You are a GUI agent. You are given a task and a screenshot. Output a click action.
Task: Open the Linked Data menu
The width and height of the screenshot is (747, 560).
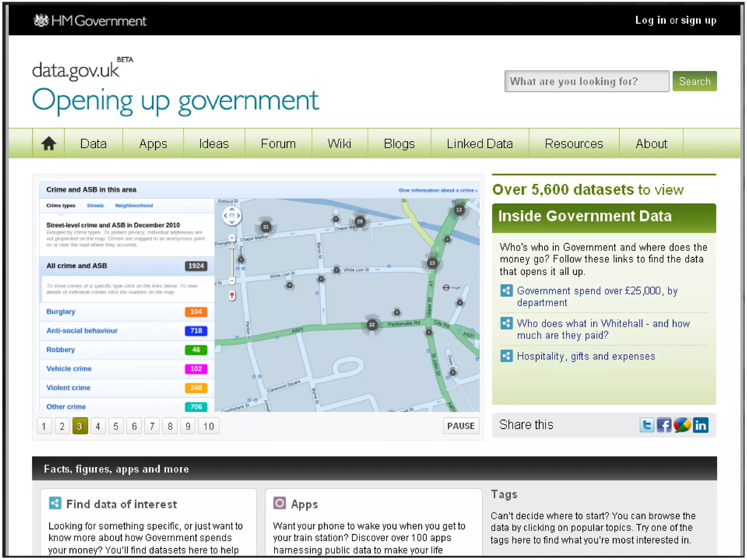(x=480, y=143)
